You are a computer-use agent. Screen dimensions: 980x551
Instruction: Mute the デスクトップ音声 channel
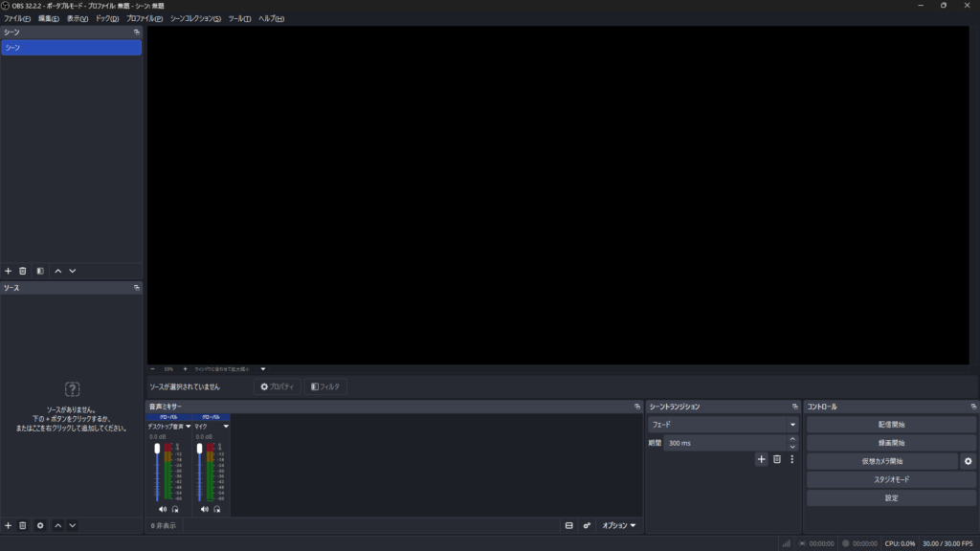(x=163, y=510)
